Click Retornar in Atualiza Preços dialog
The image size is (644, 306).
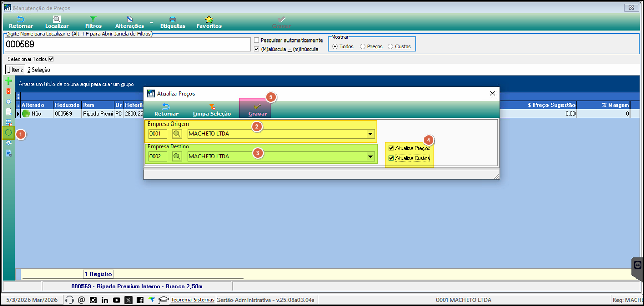(x=166, y=109)
